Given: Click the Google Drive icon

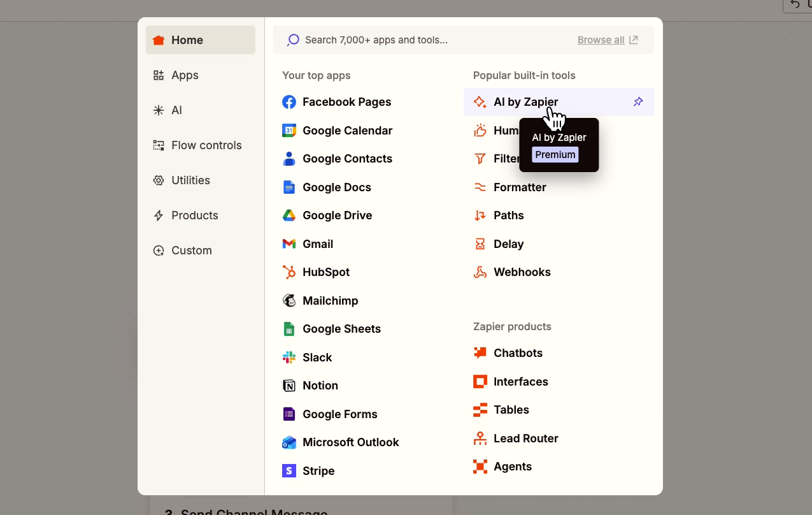Looking at the screenshot, I should click(289, 215).
